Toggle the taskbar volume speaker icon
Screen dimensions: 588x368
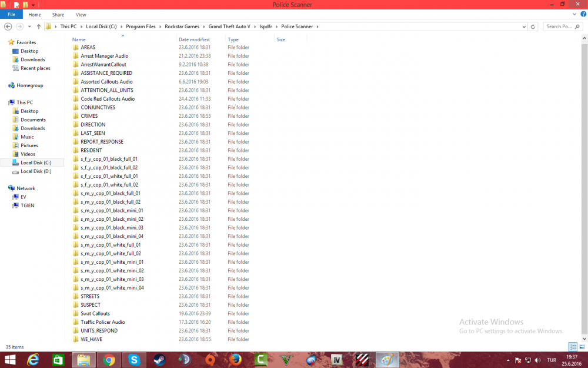click(538, 360)
